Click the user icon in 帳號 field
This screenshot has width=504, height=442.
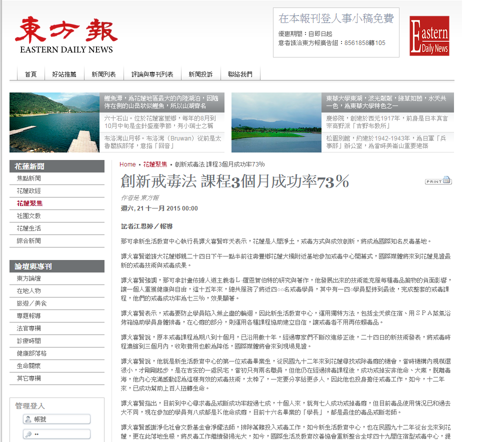coord(28,419)
